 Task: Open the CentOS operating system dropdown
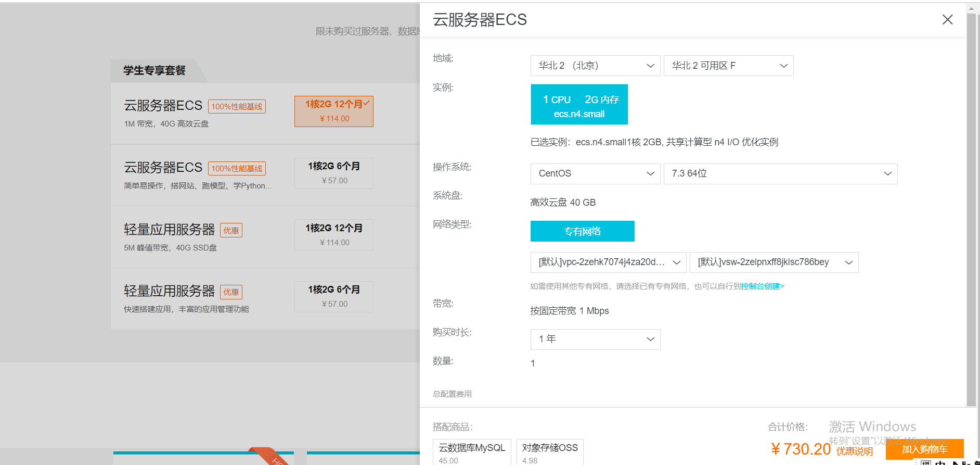596,174
